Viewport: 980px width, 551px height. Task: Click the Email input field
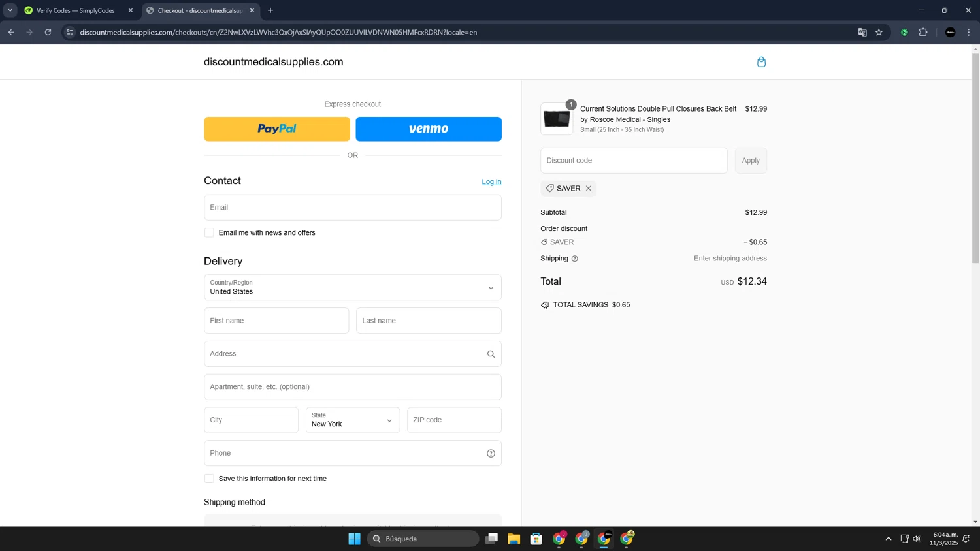click(353, 208)
